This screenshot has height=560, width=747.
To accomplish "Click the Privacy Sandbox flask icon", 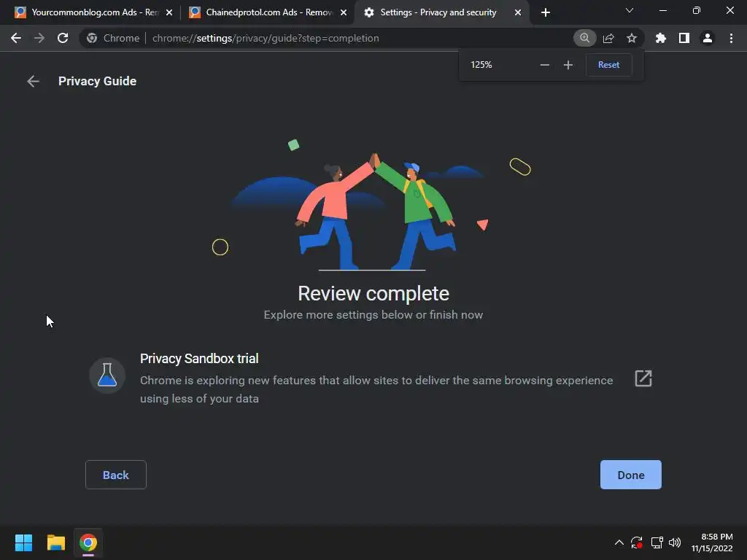I will point(107,376).
